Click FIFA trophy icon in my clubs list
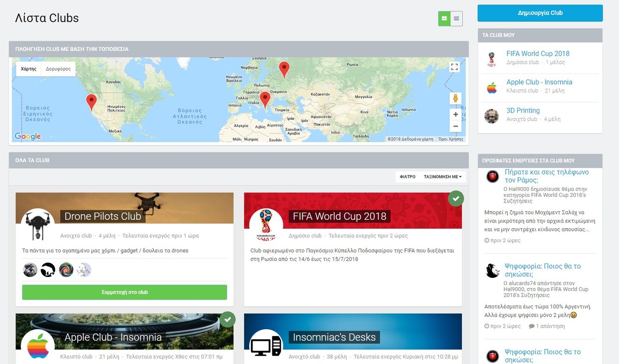 [x=491, y=59]
